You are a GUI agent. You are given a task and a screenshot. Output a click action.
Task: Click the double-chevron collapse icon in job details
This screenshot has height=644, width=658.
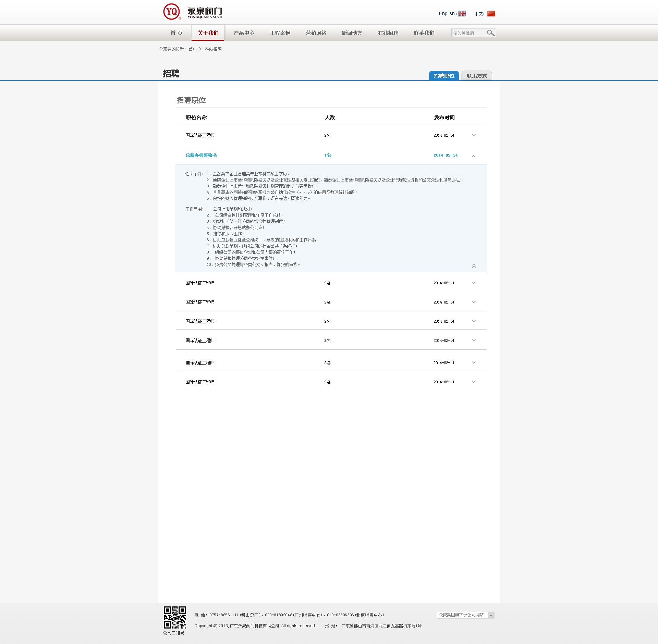[474, 266]
